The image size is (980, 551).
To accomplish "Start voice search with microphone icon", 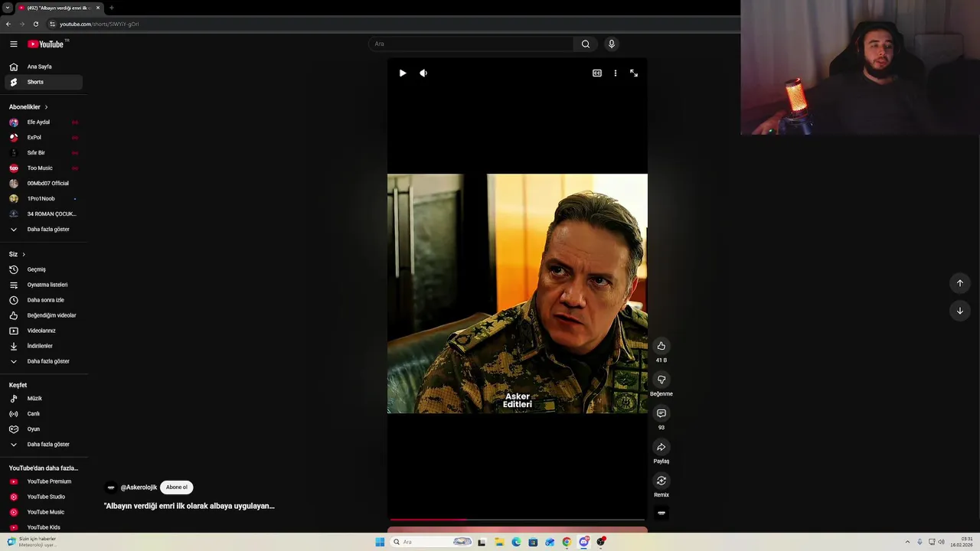I will [x=611, y=44].
